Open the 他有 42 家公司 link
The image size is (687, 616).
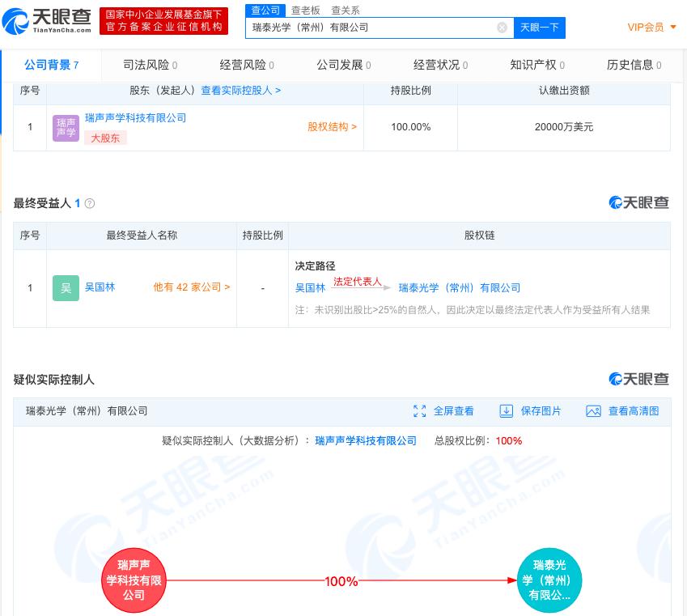point(192,287)
